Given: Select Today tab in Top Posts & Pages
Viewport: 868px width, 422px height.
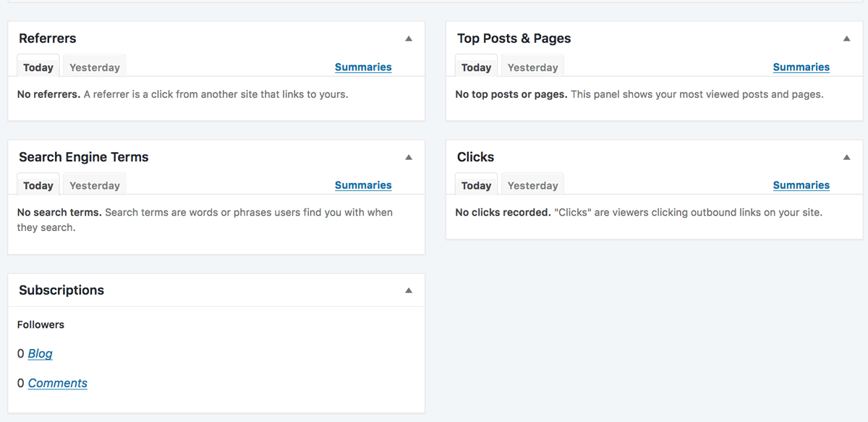Looking at the screenshot, I should tap(476, 67).
